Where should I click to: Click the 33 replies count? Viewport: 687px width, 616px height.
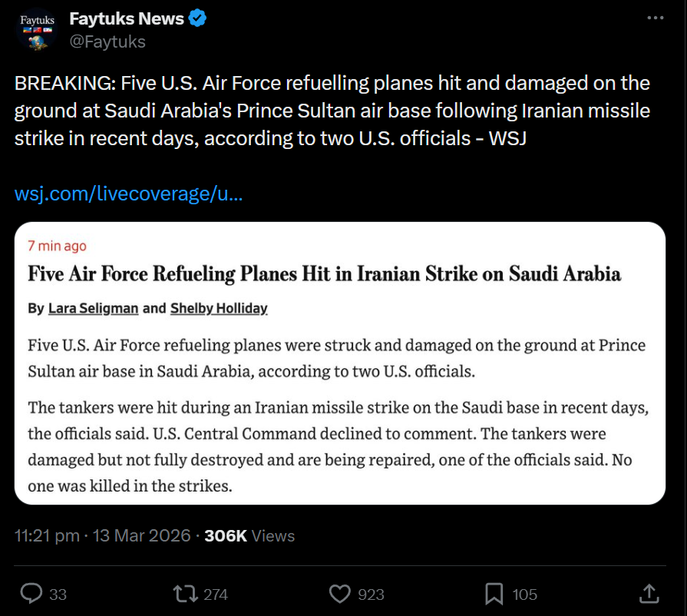58,594
